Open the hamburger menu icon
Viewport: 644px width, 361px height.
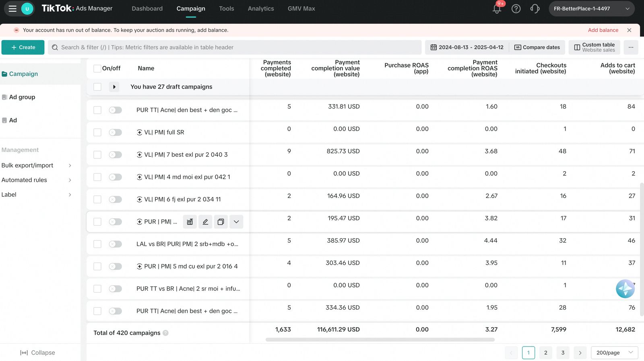pyautogui.click(x=12, y=8)
